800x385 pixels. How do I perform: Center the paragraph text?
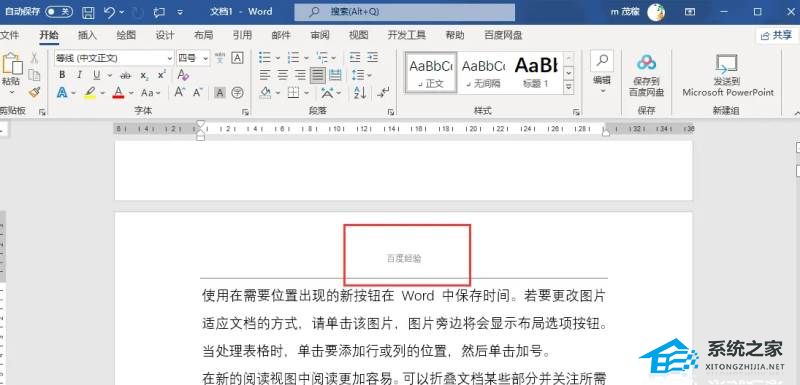(x=282, y=75)
